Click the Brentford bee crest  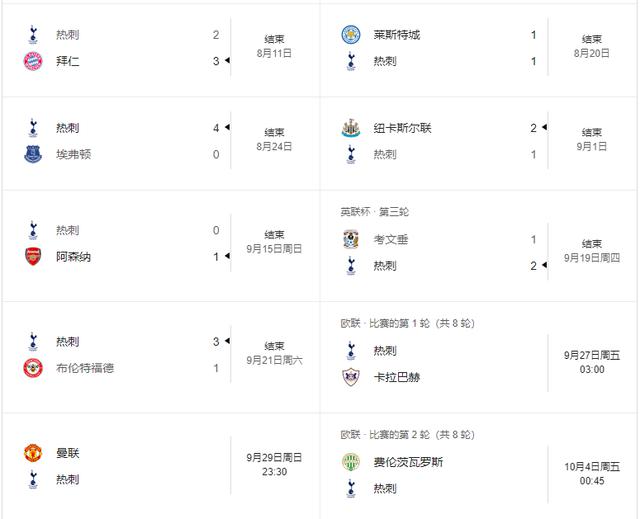[33, 367]
